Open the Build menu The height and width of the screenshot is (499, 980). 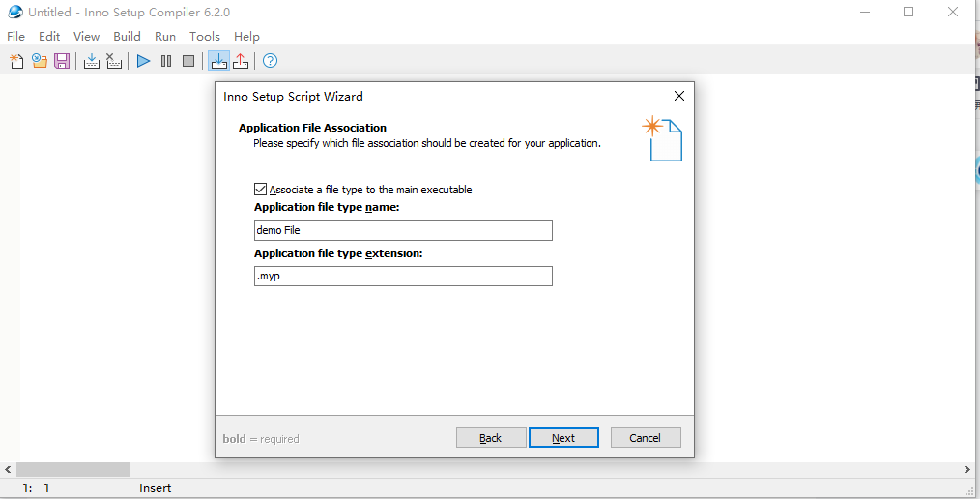[x=127, y=37]
